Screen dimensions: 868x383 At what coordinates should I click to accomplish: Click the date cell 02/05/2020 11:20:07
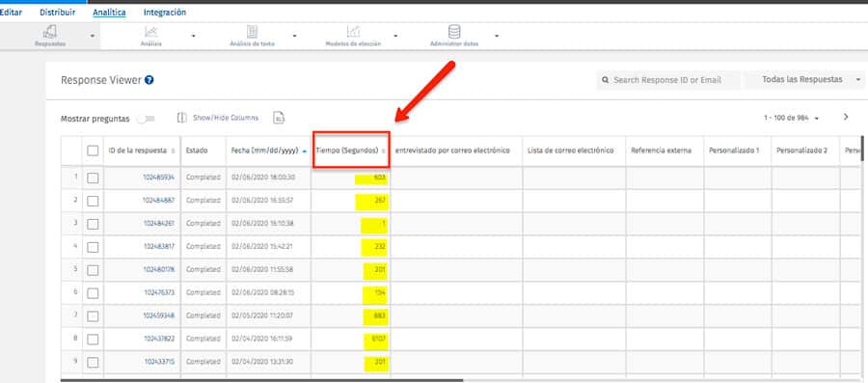pos(262,315)
